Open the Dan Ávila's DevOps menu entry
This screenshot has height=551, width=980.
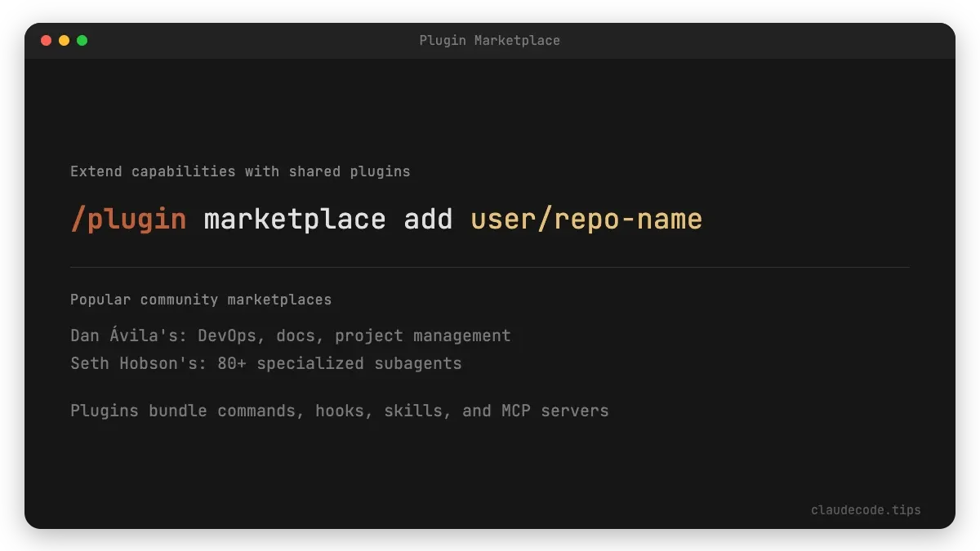click(290, 335)
